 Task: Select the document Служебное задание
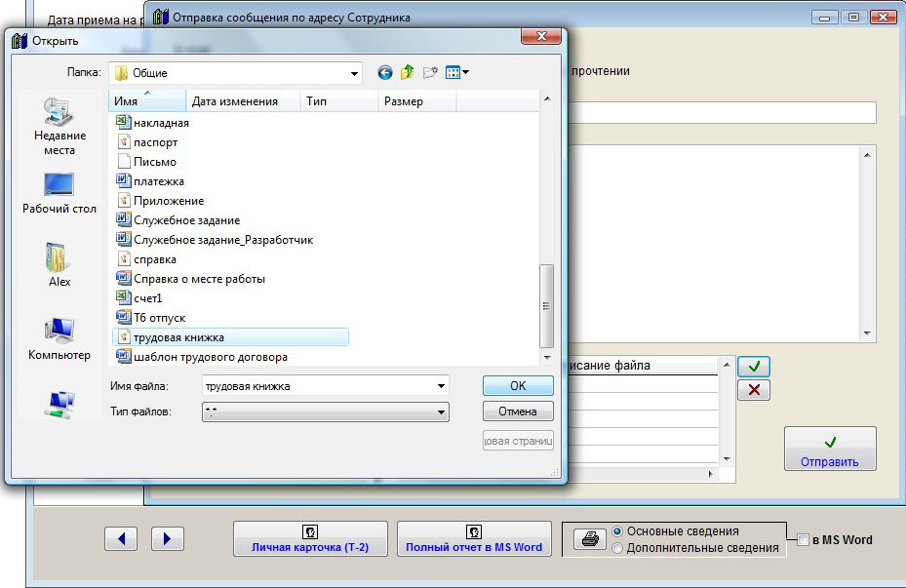[x=177, y=220]
